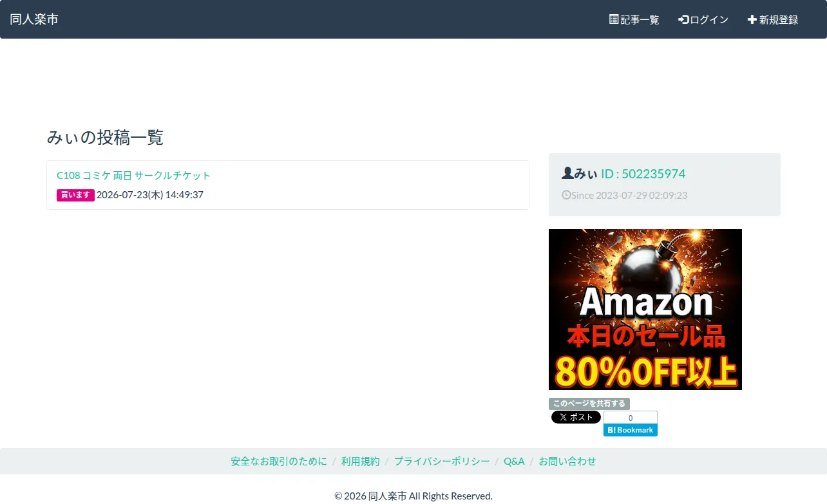Click the このページを共有する label
The height and width of the screenshot is (504, 827).
tap(589, 404)
